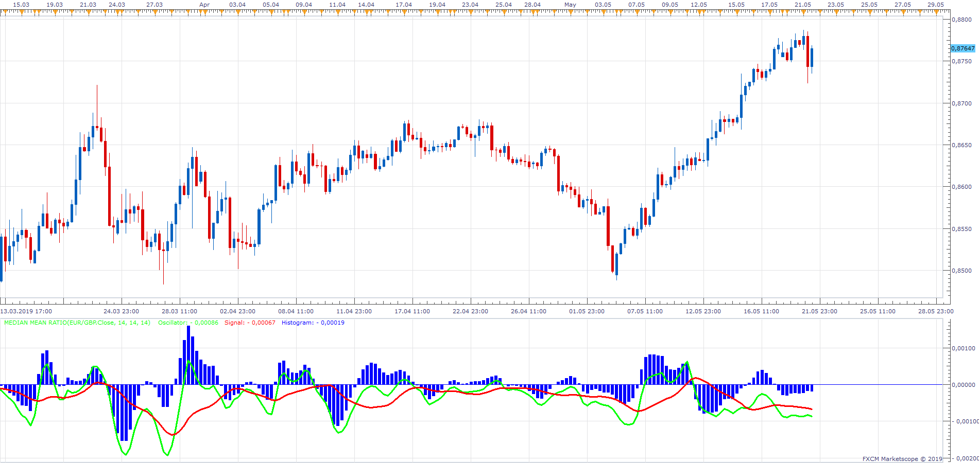Click the 0,8600 price axis label
The width and height of the screenshot is (980, 463).
tap(962, 187)
